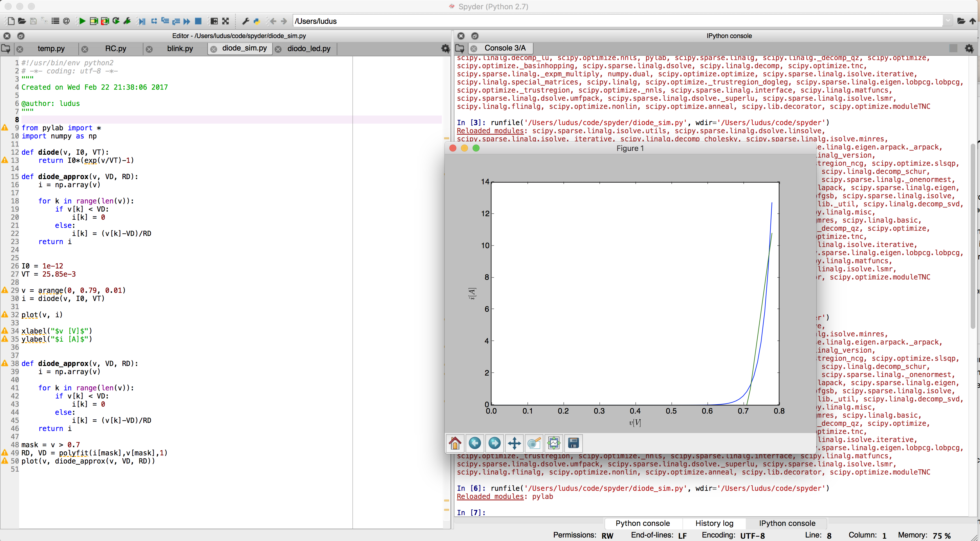Click the Debug file icon

coord(142,21)
